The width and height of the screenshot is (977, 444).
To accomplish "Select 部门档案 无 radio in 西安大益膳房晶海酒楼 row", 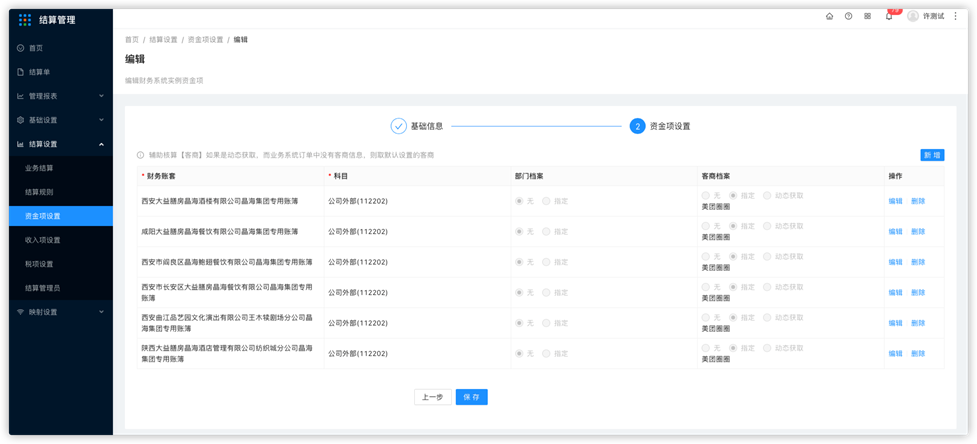I will click(518, 201).
